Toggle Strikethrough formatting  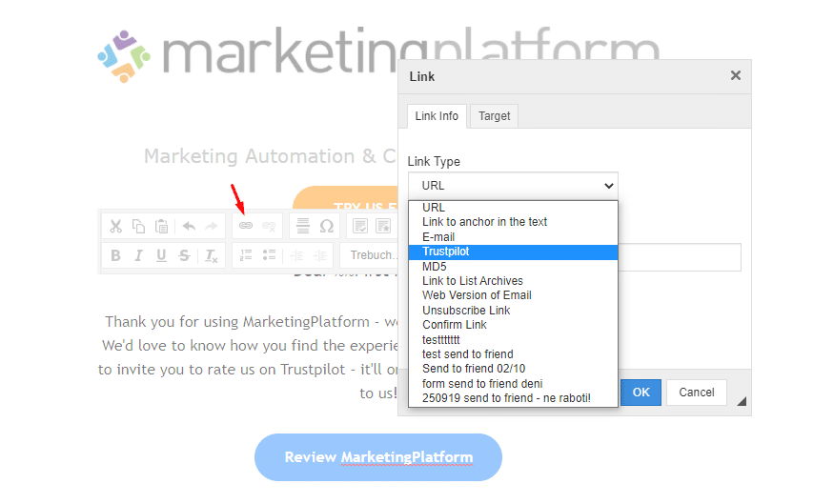point(184,255)
